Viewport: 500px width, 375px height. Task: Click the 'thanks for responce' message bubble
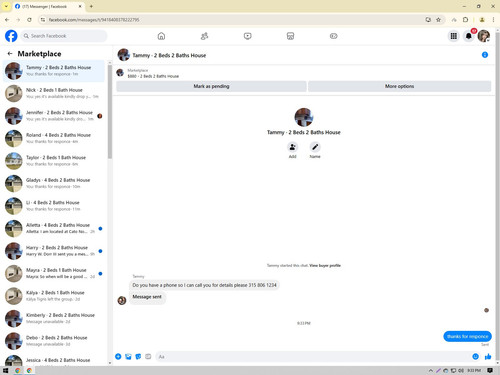click(x=467, y=336)
